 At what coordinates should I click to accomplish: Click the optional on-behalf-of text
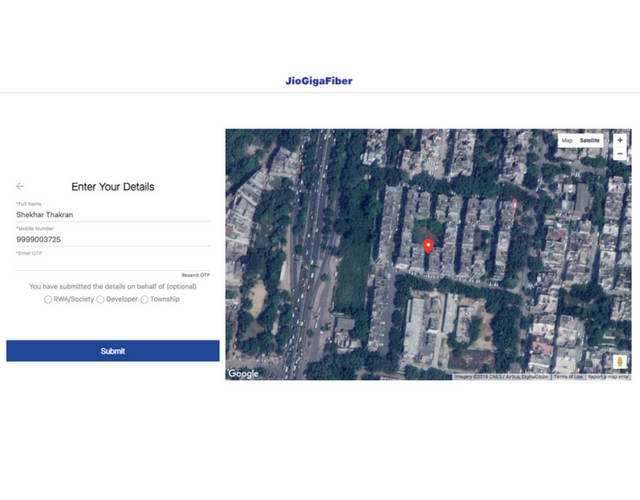[113, 287]
